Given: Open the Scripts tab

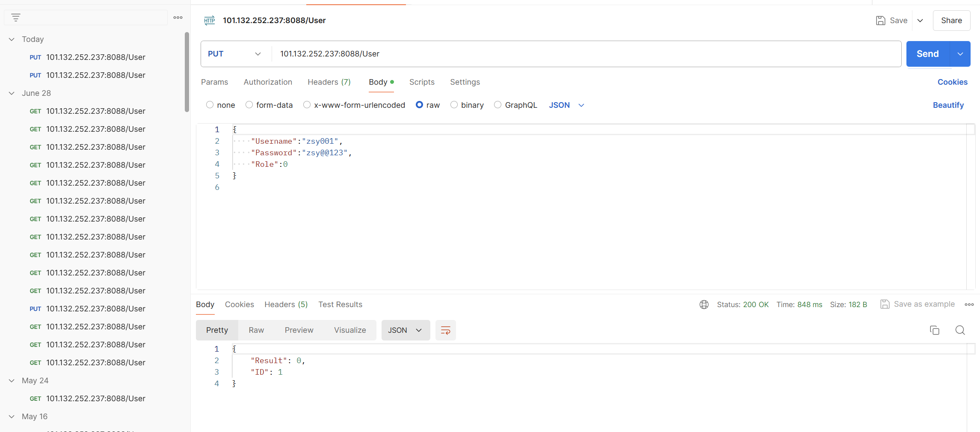Looking at the screenshot, I should pos(422,82).
